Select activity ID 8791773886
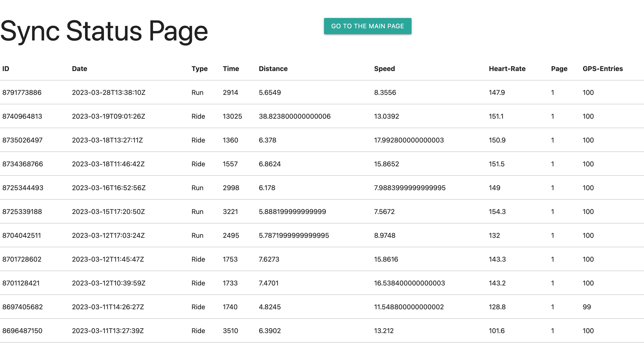 click(x=22, y=92)
